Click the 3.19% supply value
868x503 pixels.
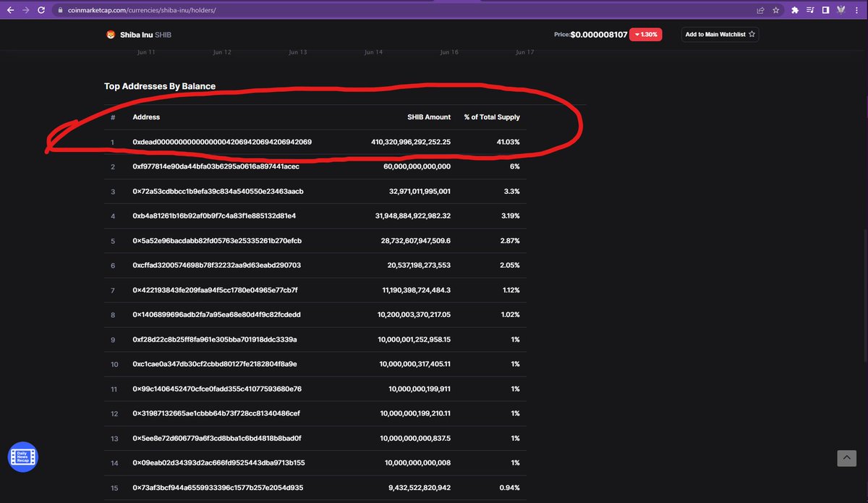[x=509, y=216]
